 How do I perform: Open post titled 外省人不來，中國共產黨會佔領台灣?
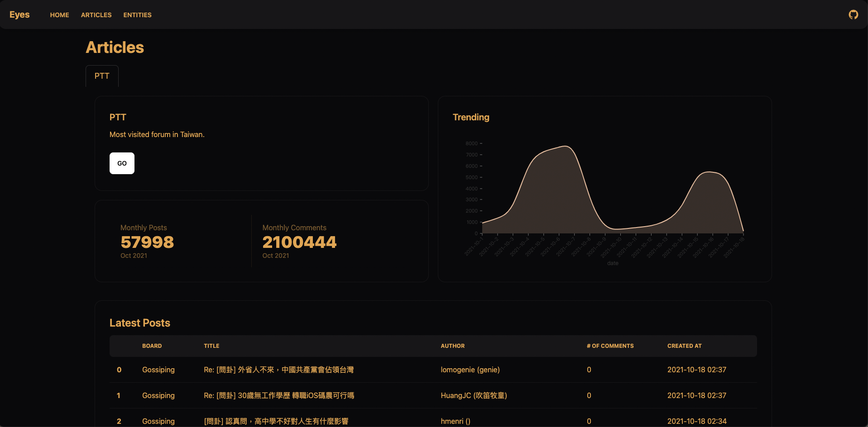pos(278,370)
